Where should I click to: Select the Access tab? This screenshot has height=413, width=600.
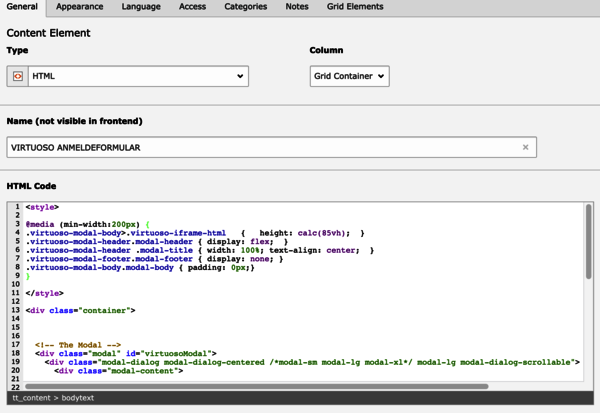(x=193, y=7)
